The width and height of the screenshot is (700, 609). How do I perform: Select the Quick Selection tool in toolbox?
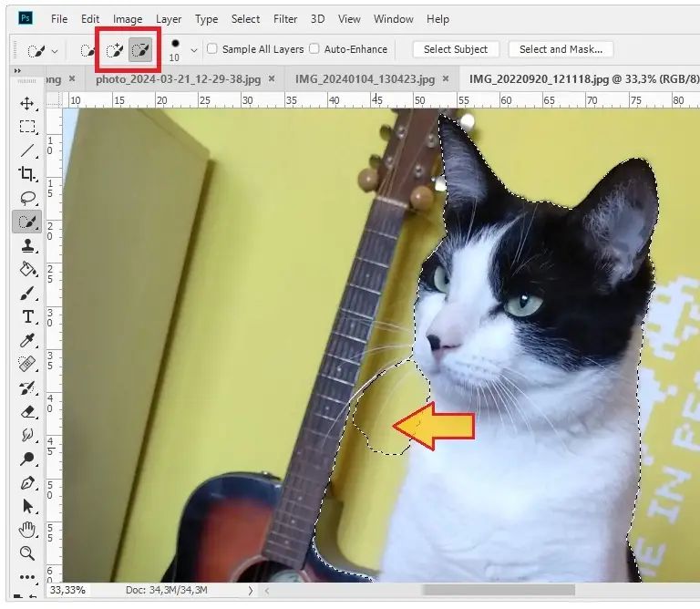(27, 222)
